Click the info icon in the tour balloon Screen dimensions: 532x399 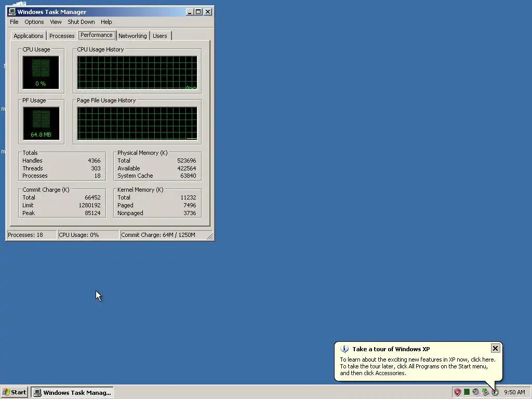(x=344, y=349)
